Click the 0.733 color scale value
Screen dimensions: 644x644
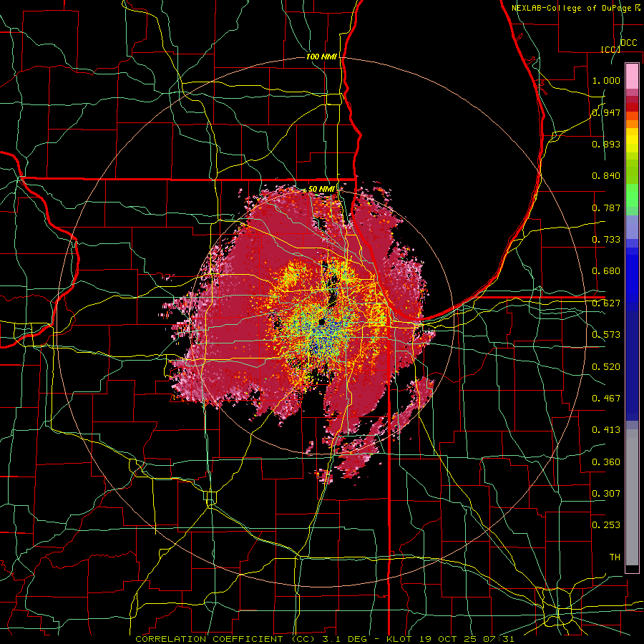coord(606,240)
